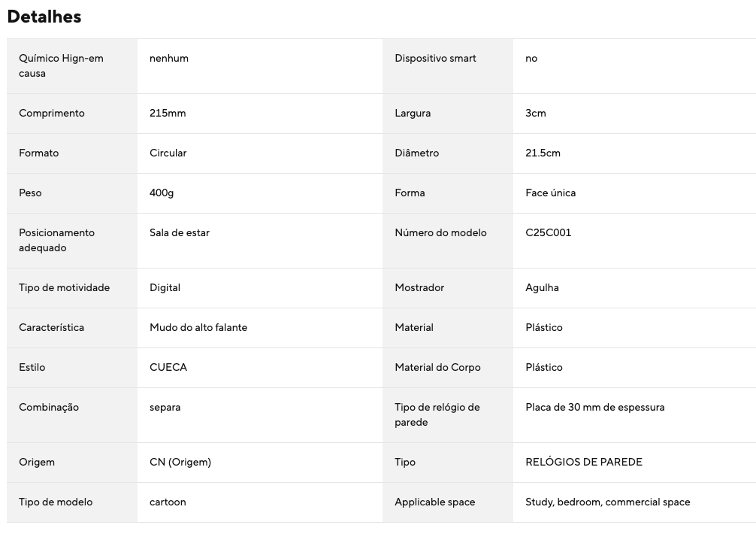The width and height of the screenshot is (756, 534).
Task: Click the Sala de estar value
Action: pyautogui.click(x=180, y=232)
